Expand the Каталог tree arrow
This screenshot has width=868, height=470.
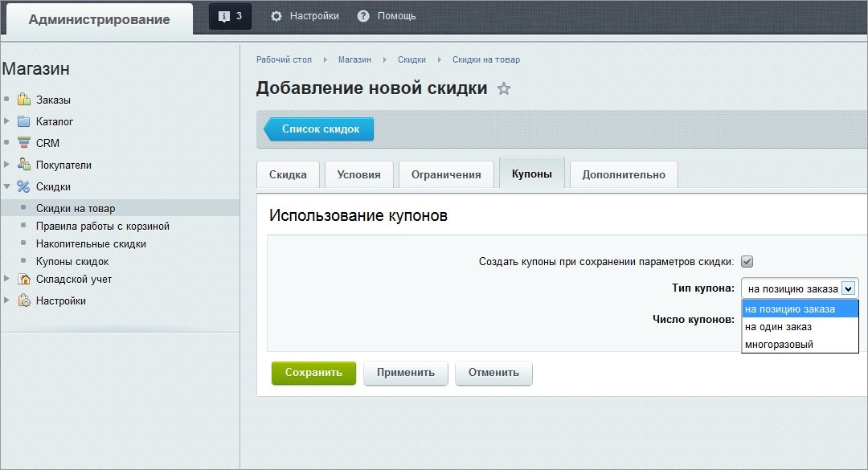(x=6, y=121)
